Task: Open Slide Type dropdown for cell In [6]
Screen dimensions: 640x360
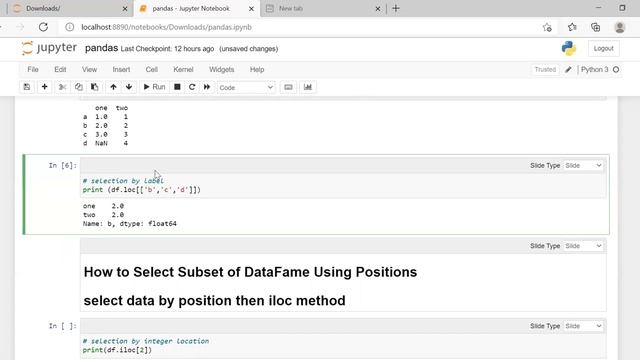Action: point(583,165)
